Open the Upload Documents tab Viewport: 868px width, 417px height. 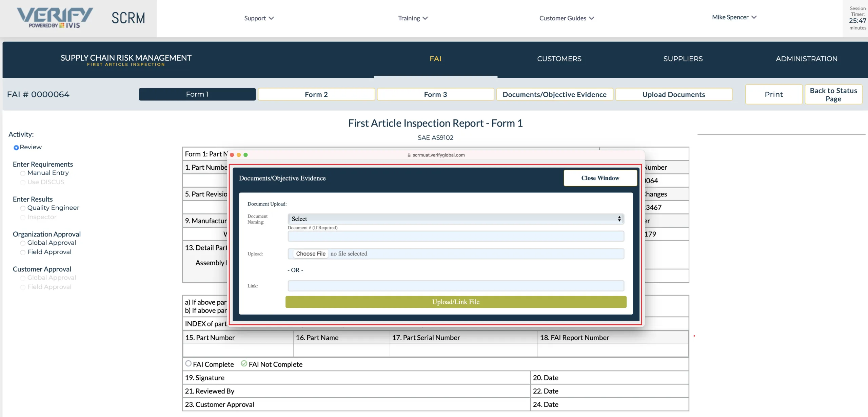click(x=674, y=94)
